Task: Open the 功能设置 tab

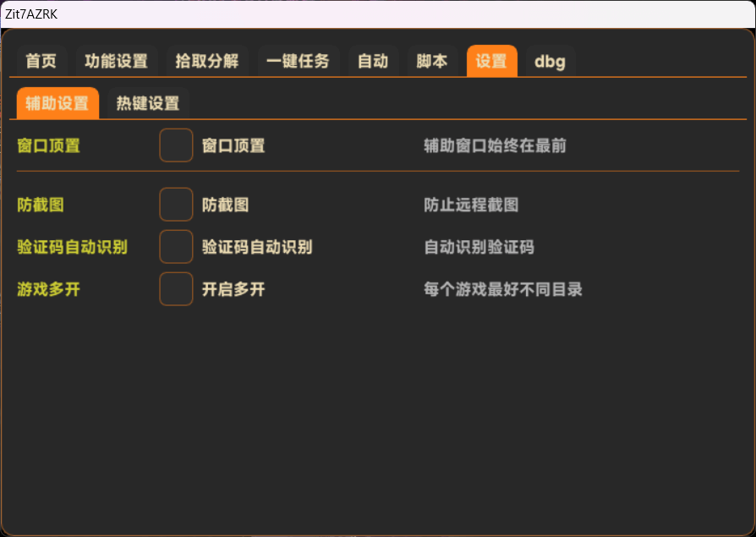Action: click(116, 61)
